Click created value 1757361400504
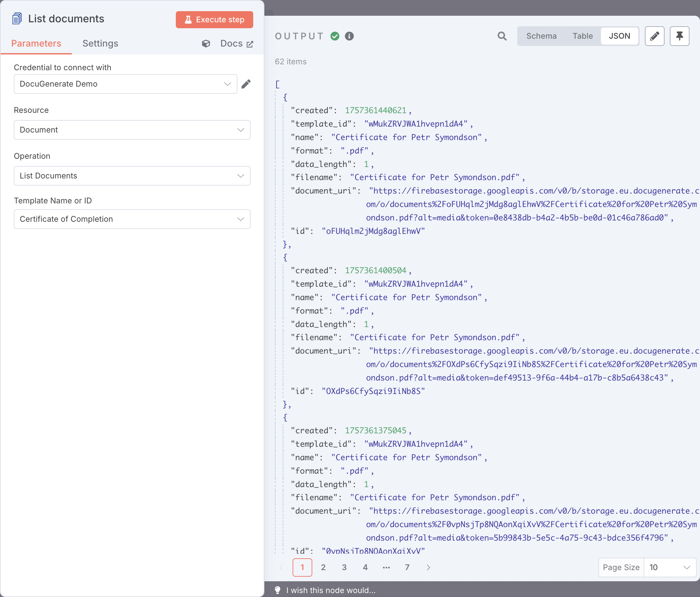This screenshot has height=597, width=700. 375,271
